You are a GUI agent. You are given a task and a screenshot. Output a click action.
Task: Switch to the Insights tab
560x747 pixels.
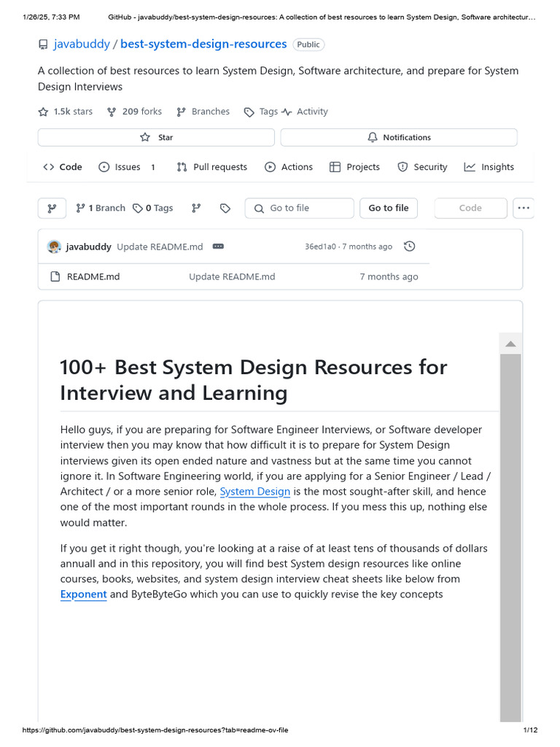(489, 167)
